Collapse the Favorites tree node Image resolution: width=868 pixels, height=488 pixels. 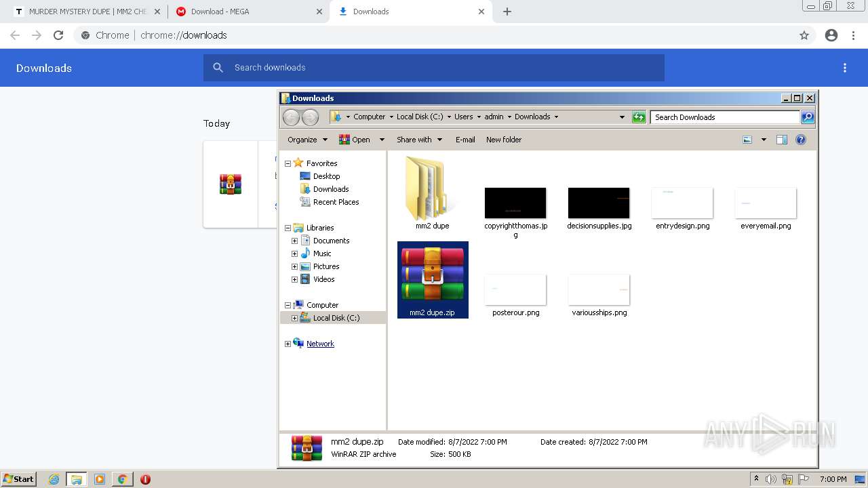288,163
